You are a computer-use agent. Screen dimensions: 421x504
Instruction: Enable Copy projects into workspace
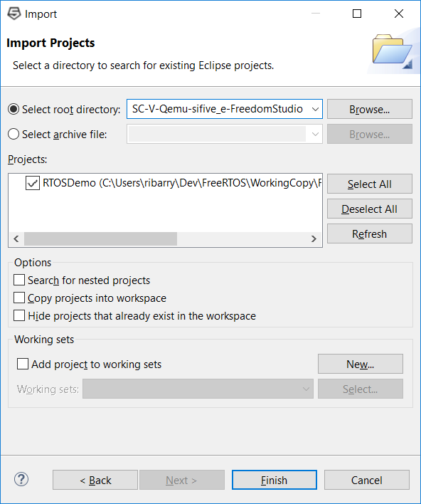(x=19, y=298)
